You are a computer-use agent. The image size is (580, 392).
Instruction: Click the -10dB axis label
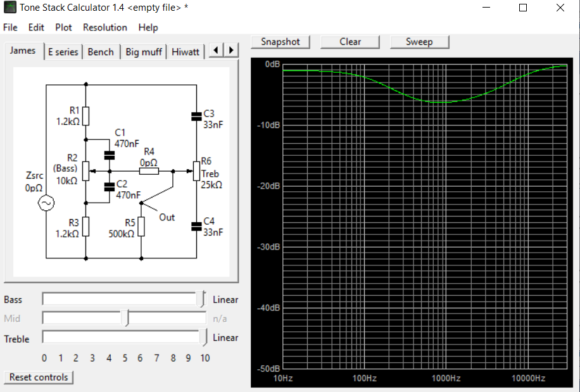[x=268, y=125]
